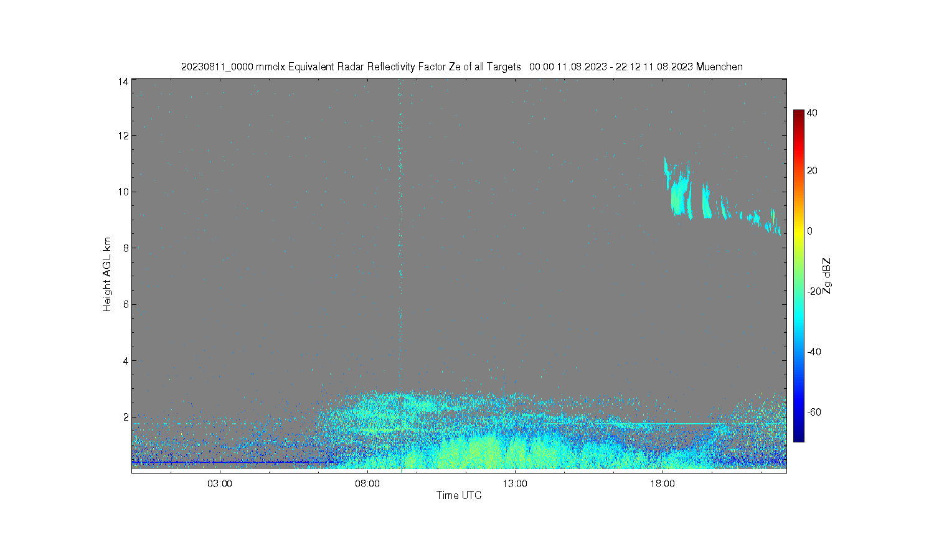Click the 03:00 time tick label
The height and width of the screenshot is (560, 934).
(x=220, y=483)
